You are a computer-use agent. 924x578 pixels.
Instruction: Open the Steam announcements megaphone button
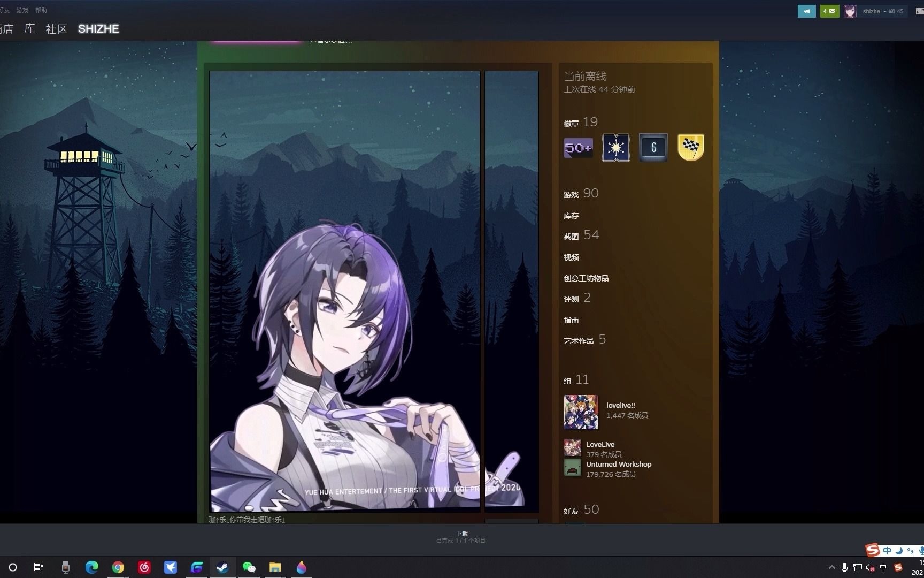pos(806,11)
